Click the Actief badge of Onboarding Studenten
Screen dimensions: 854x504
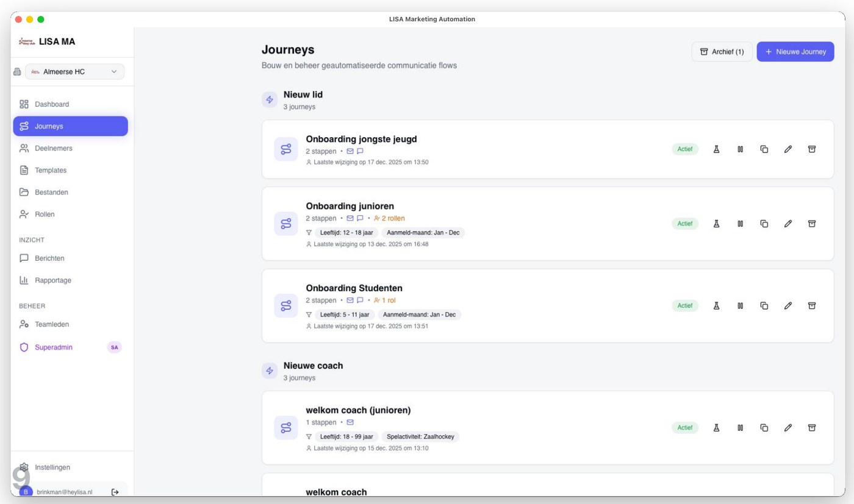tap(685, 306)
